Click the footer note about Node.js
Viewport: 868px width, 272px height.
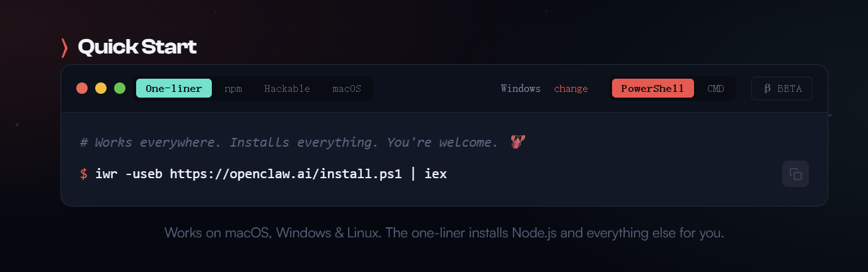click(444, 233)
